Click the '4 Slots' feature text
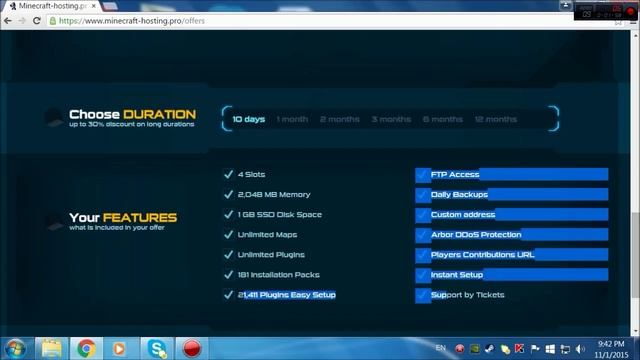Image resolution: width=640 pixels, height=360 pixels. coord(251,174)
